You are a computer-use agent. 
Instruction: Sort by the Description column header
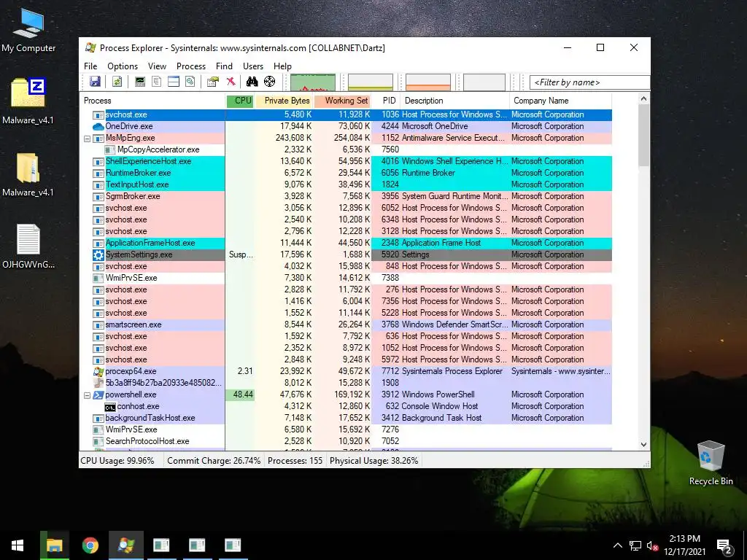pos(455,101)
